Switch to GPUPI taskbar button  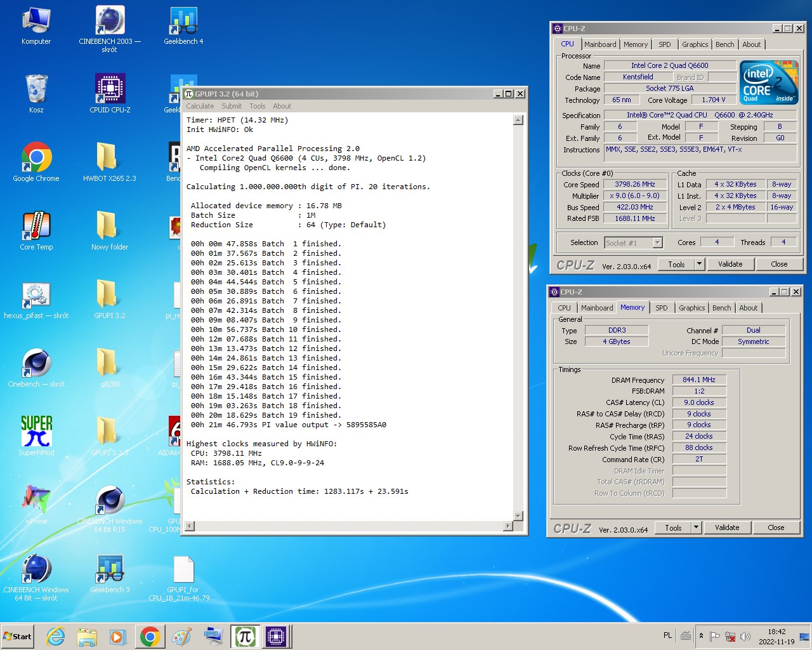(x=245, y=637)
